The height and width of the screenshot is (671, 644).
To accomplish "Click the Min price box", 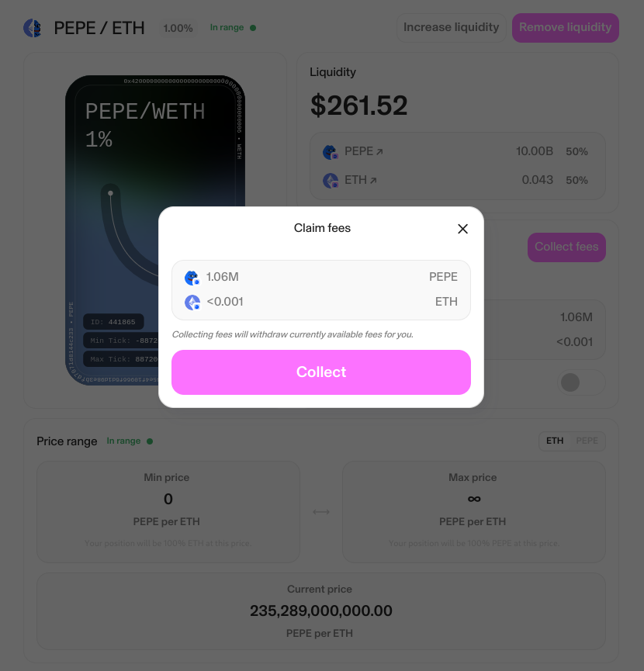I will [x=168, y=512].
